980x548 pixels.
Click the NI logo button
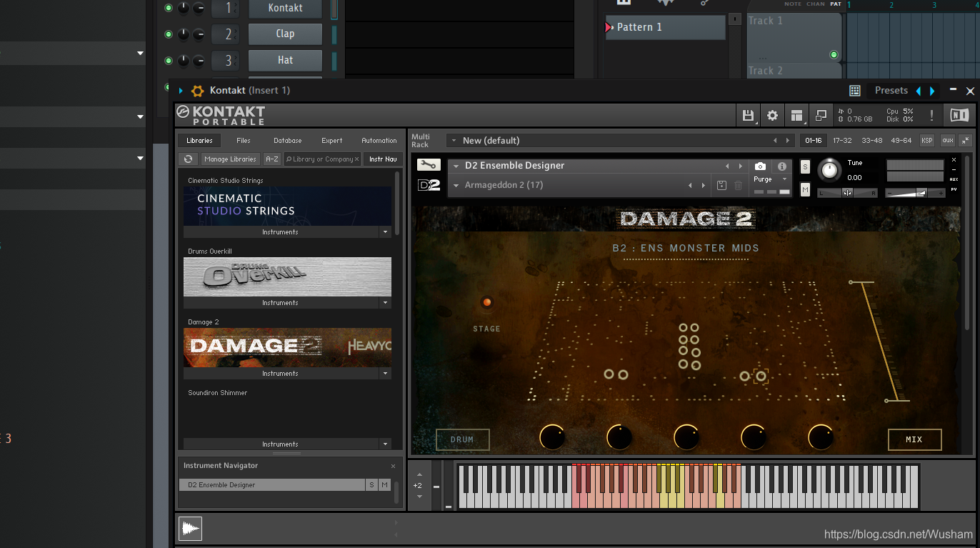tap(959, 115)
